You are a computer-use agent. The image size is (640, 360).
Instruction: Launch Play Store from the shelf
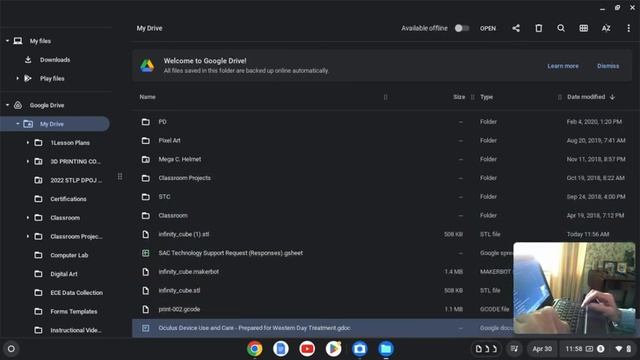(333, 349)
